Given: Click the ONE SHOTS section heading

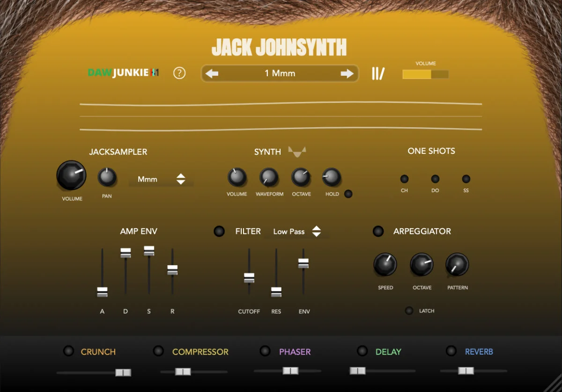Looking at the screenshot, I should tap(431, 151).
